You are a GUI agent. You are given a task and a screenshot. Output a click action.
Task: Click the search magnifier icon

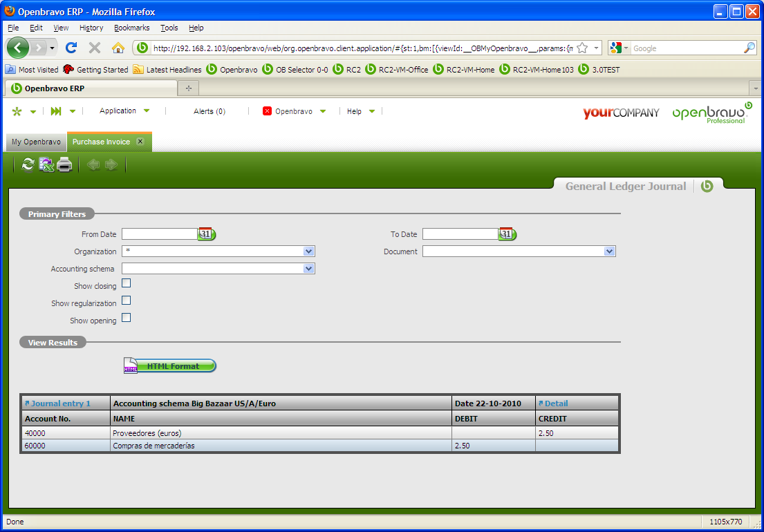point(749,48)
